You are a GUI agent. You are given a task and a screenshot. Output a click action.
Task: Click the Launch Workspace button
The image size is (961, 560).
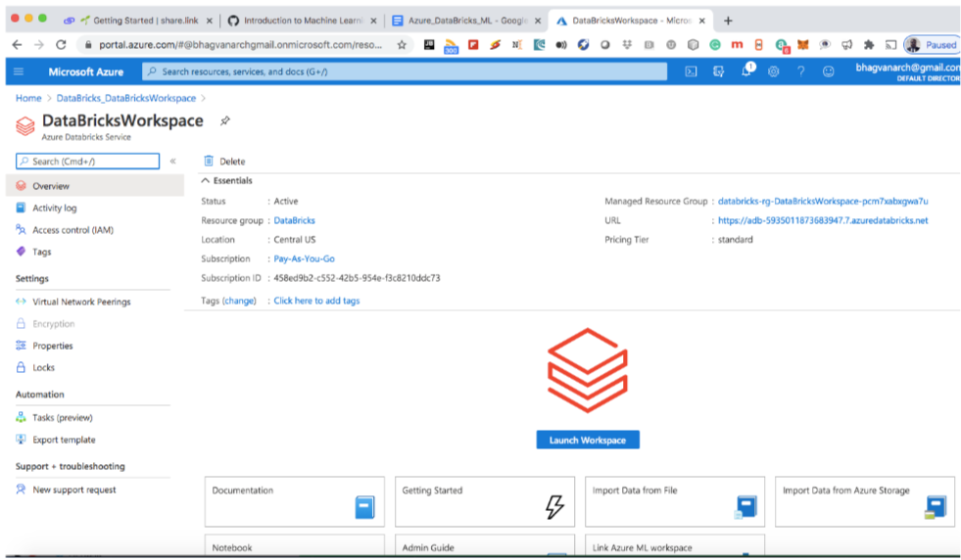588,440
